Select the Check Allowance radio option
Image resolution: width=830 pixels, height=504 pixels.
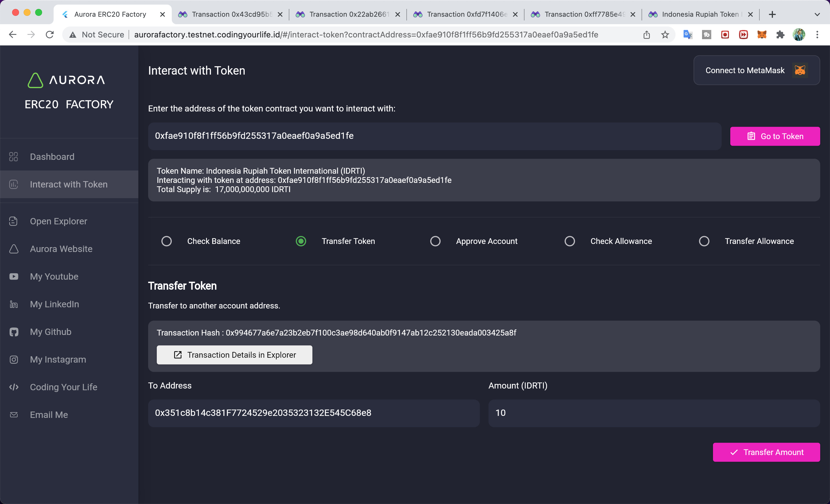569,241
